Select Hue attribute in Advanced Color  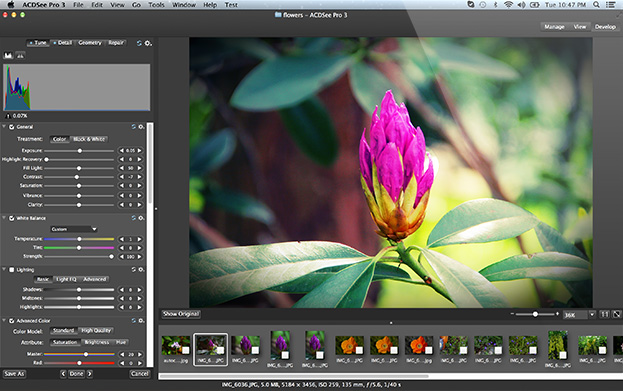[x=121, y=342]
